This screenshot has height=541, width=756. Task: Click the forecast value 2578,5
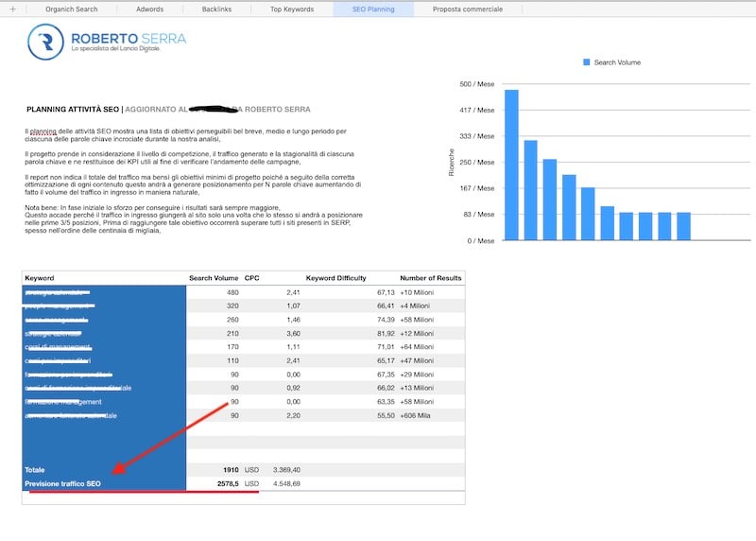click(228, 483)
